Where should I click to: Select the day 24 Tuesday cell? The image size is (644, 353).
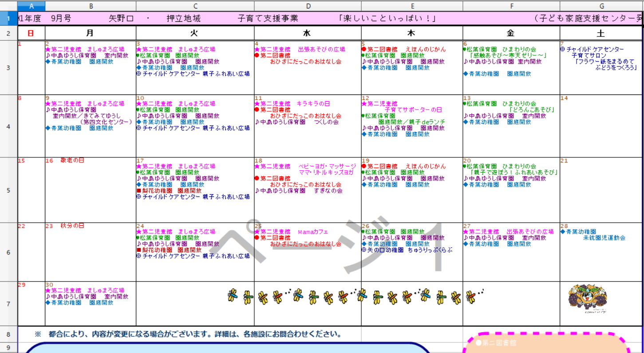[195, 252]
